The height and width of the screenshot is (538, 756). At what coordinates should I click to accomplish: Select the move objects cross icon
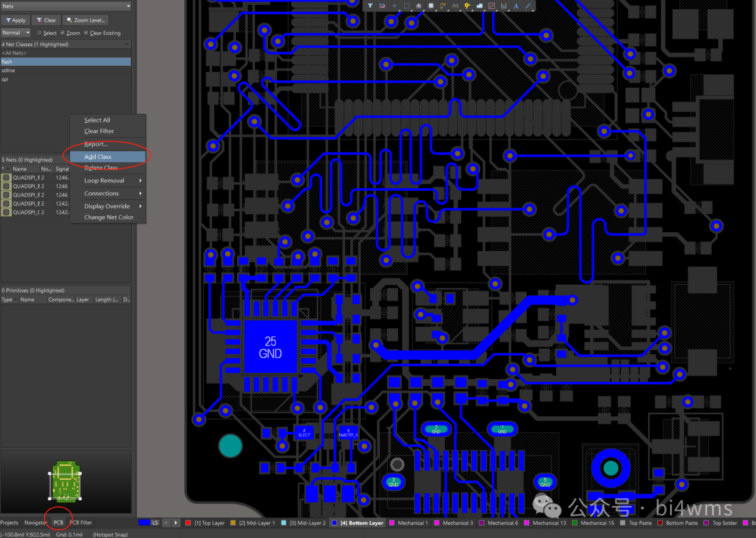click(x=394, y=6)
